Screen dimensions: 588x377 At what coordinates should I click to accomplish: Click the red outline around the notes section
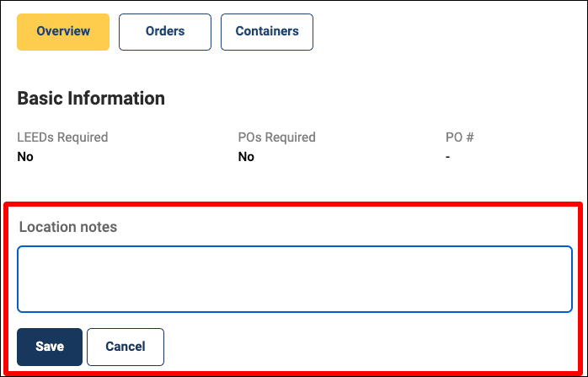coord(293,204)
